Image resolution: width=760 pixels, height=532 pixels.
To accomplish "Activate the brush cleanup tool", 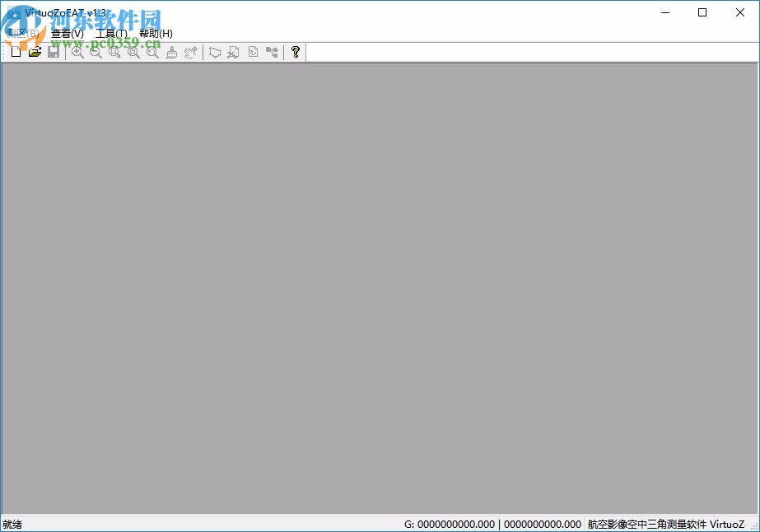I will [x=171, y=51].
